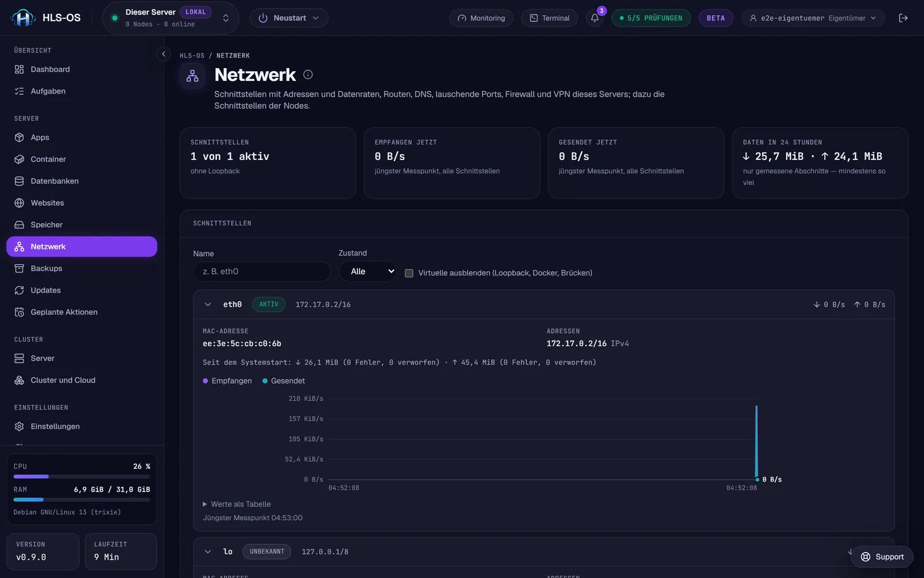Viewport: 924px width, 578px height.
Task: Open the notifications bell
Action: (595, 18)
